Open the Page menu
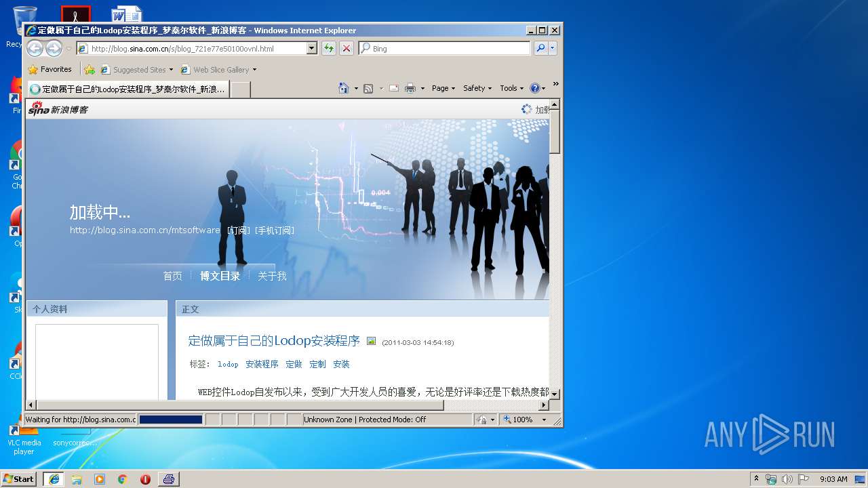The width and height of the screenshot is (868, 488). (443, 88)
